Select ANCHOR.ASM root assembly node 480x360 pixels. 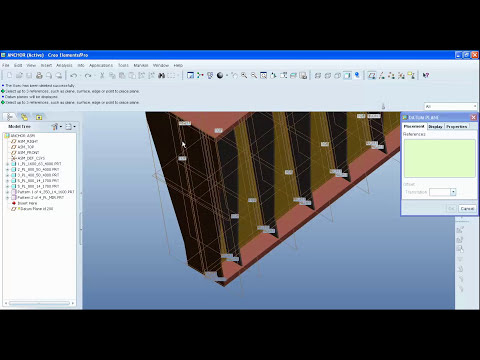pos(20,136)
